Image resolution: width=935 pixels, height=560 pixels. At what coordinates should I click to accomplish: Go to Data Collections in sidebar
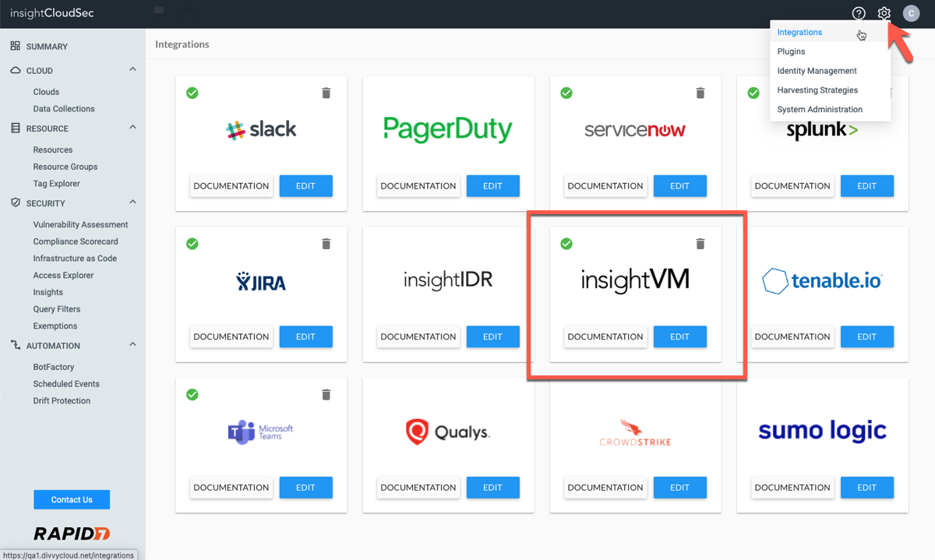pyautogui.click(x=64, y=109)
